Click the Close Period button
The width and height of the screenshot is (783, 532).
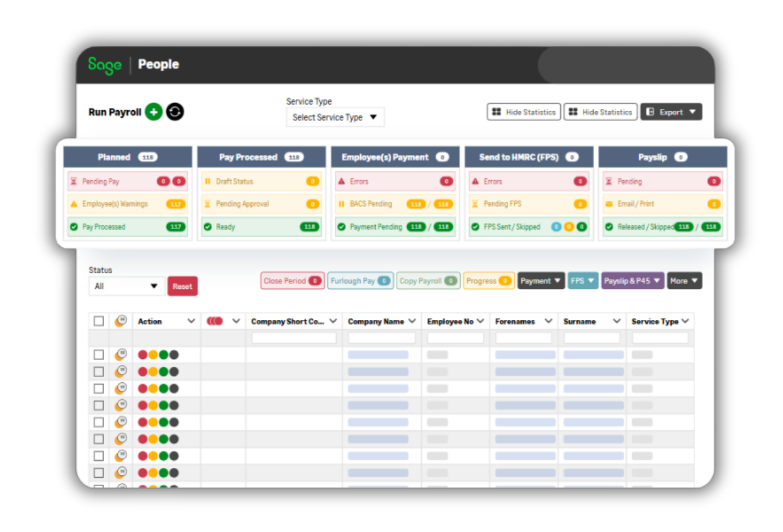point(293,281)
